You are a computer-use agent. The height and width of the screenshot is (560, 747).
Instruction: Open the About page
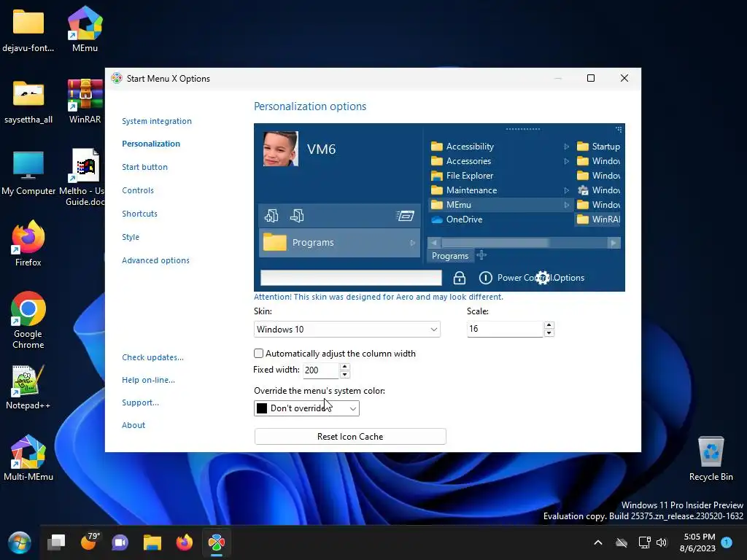tap(133, 425)
